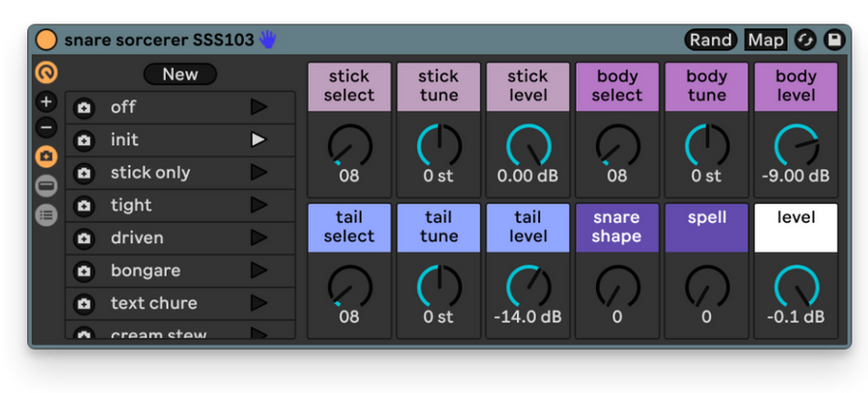Launch the init variation with its play arrow
Screen dimensions: 868x393
pyautogui.click(x=258, y=140)
